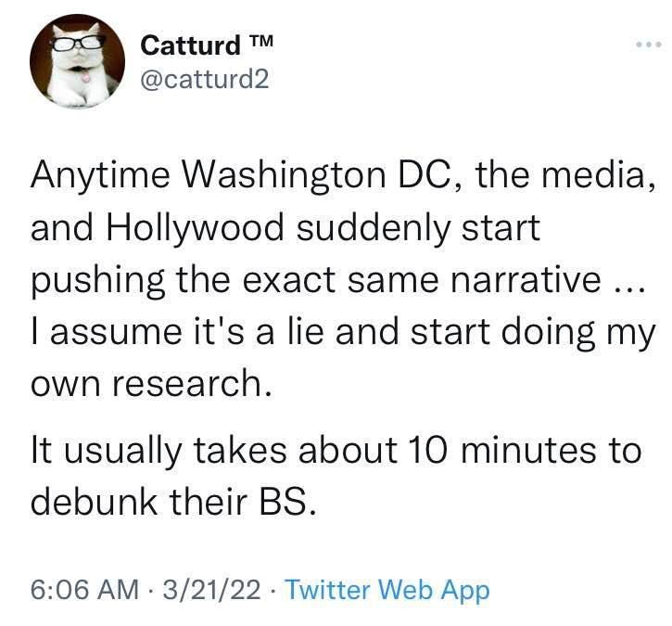This screenshot has width=672, height=626.
Task: Open the Twitter Web App source link
Action: click(387, 589)
